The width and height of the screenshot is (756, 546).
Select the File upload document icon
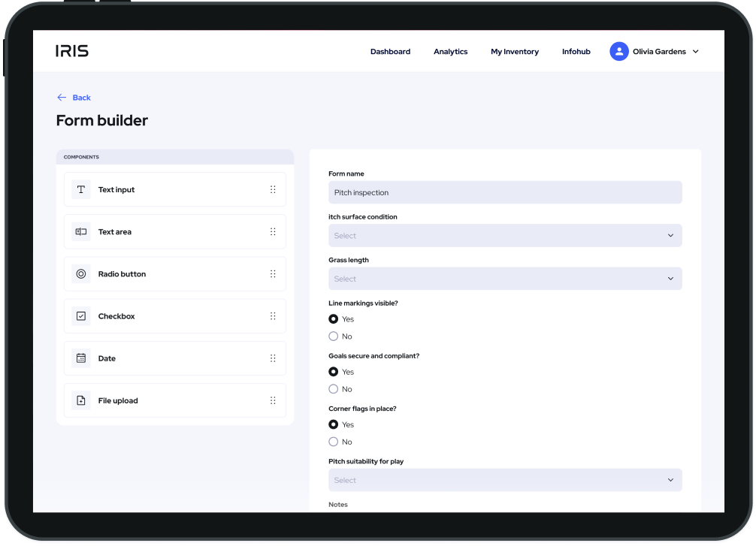coord(80,400)
